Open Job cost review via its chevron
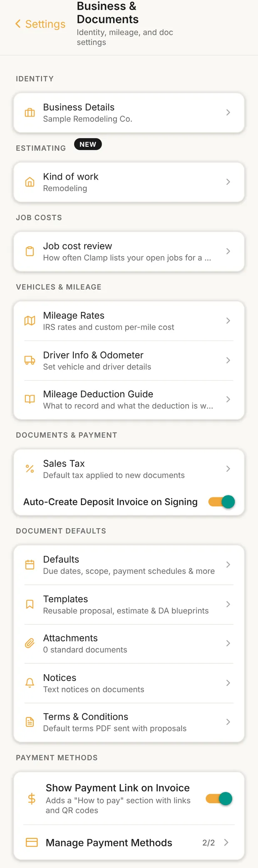Screen dimensions: 258x868 point(228,252)
